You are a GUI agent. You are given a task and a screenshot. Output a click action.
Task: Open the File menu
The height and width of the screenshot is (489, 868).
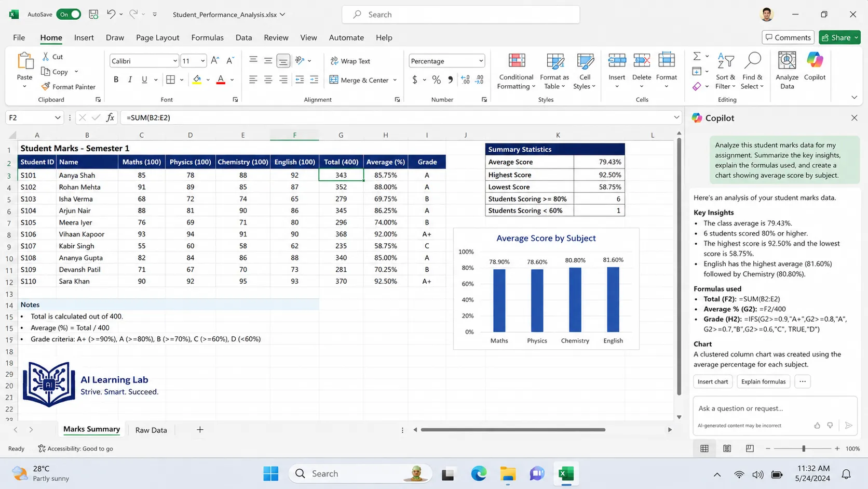[19, 37]
